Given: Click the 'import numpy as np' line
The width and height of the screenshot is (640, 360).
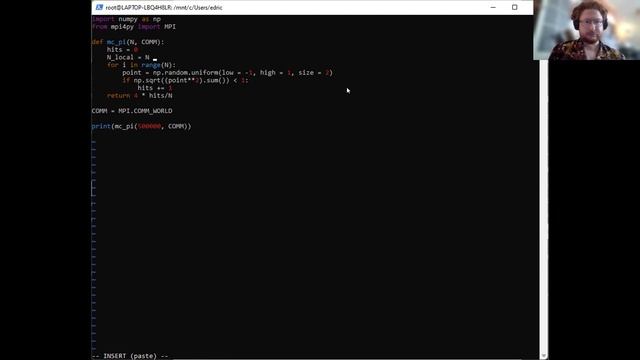Looking at the screenshot, I should click(x=126, y=19).
